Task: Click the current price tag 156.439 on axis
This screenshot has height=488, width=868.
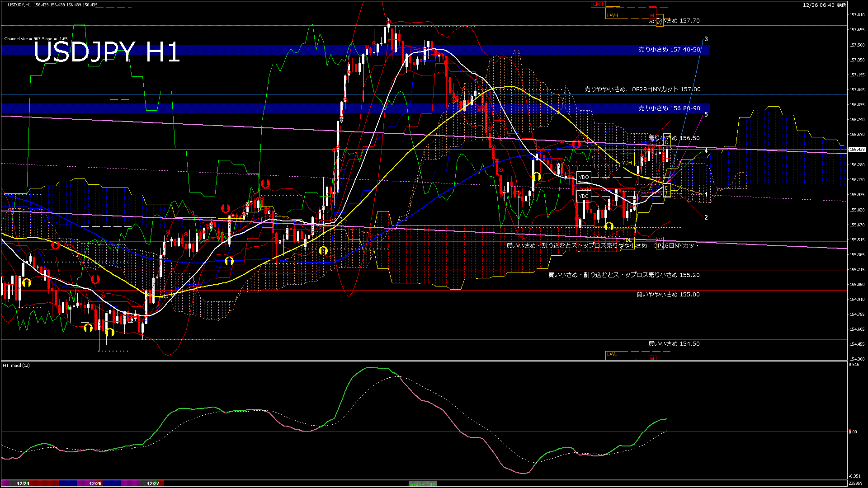Action: coord(857,150)
